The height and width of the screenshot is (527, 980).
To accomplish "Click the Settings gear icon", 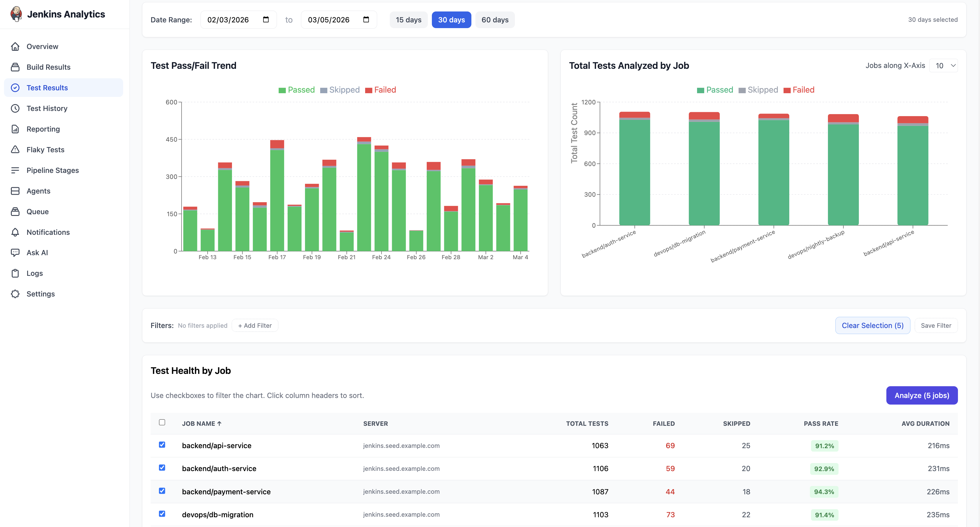I will click(x=15, y=294).
